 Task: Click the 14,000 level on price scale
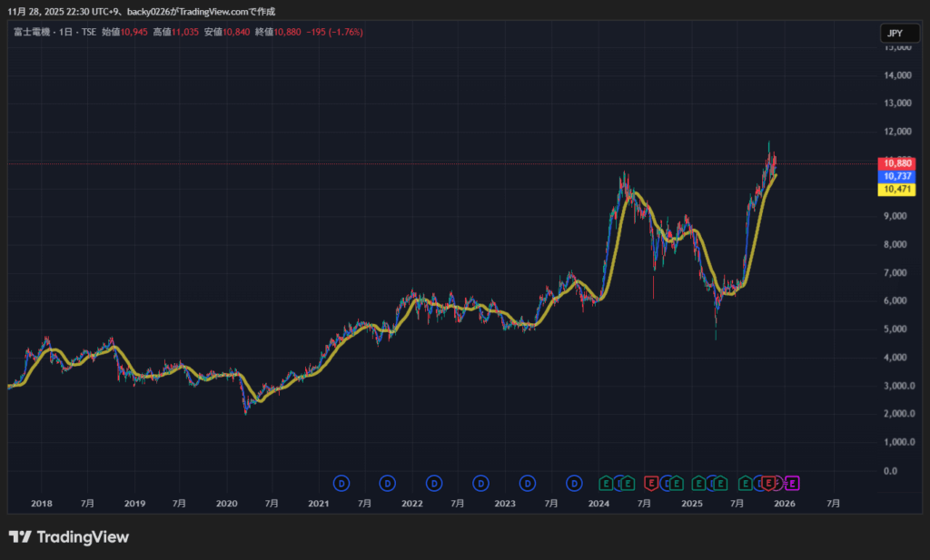897,75
